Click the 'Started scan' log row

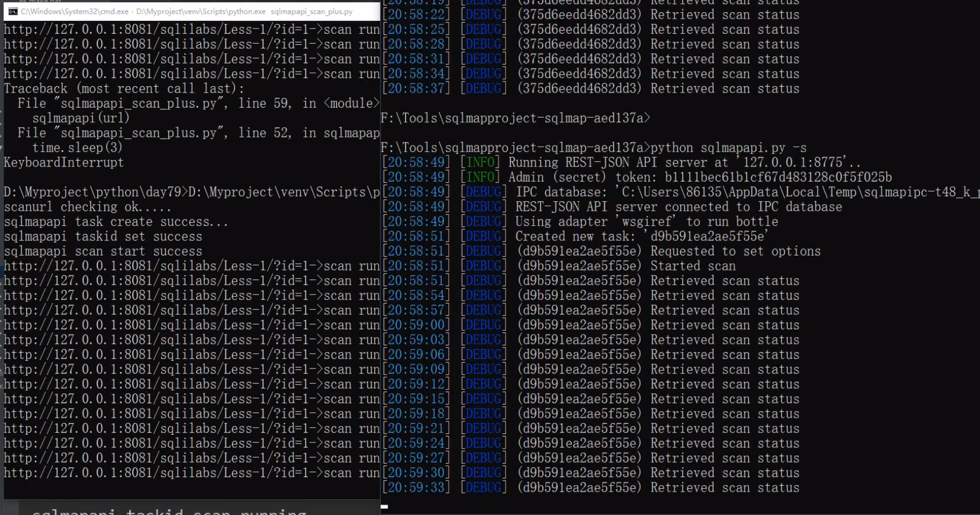(559, 266)
